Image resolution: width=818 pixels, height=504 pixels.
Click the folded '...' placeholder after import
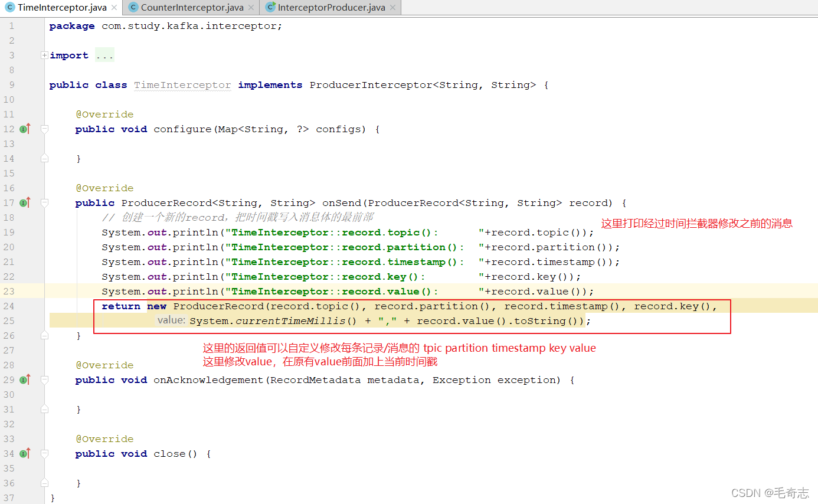[x=104, y=55]
